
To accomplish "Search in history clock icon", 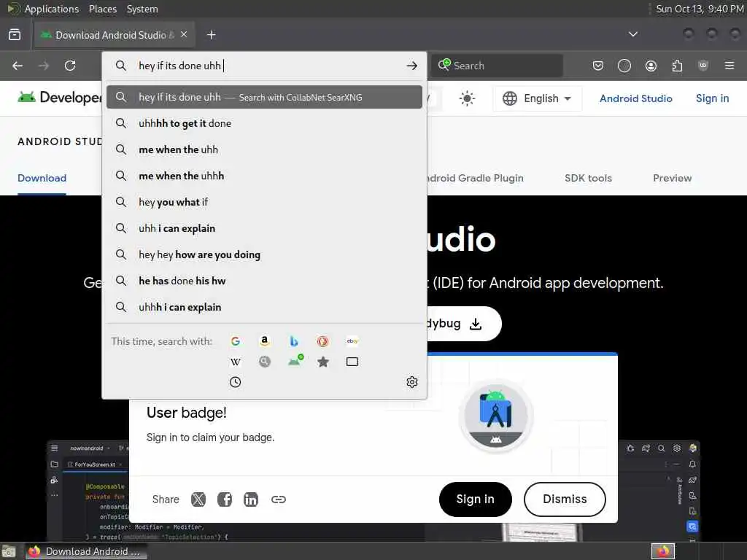I will click(236, 382).
